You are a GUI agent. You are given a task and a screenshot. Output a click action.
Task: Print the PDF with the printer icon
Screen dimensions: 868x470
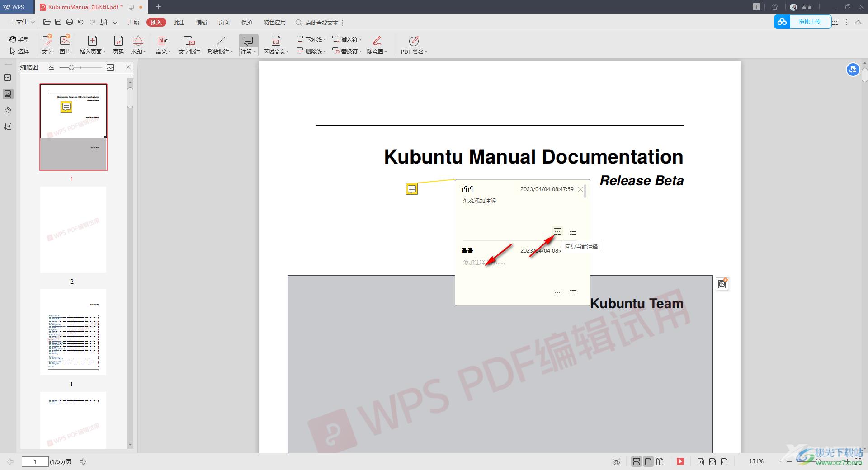coord(69,22)
